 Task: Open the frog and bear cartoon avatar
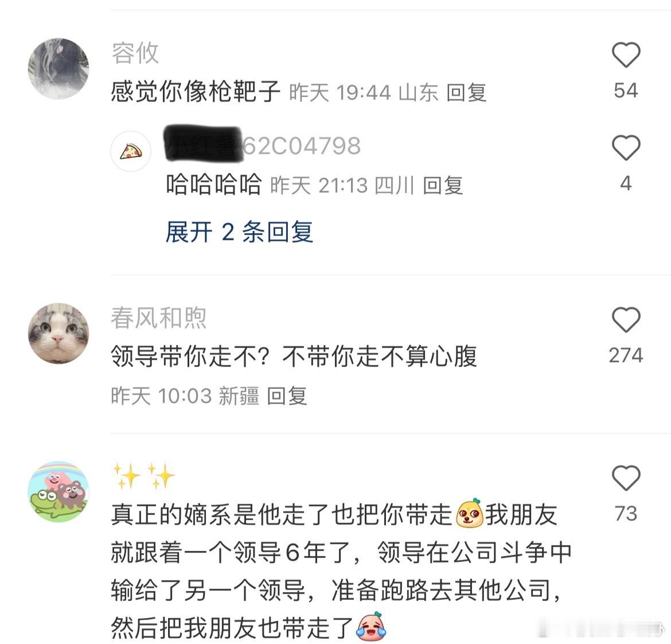[x=58, y=491]
